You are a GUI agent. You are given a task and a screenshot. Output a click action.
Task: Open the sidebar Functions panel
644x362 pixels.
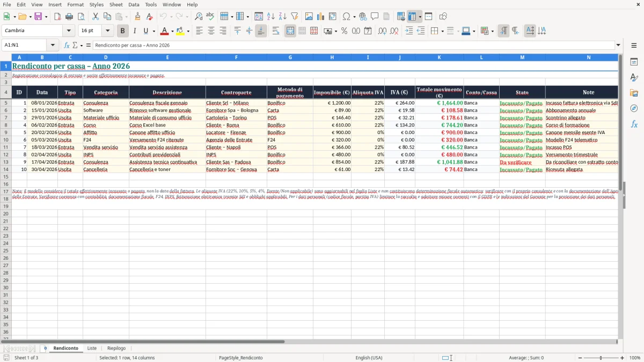coord(634,124)
